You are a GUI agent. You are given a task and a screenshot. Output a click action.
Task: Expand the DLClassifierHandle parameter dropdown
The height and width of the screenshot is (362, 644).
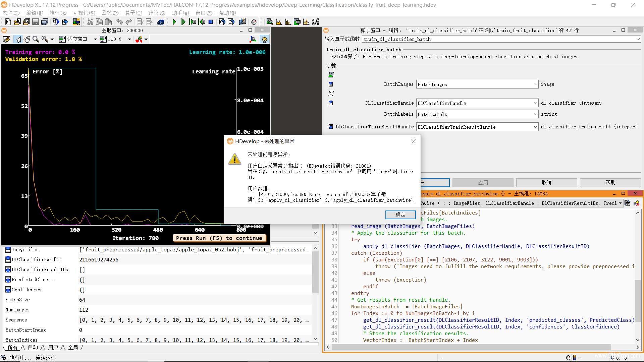(x=535, y=103)
